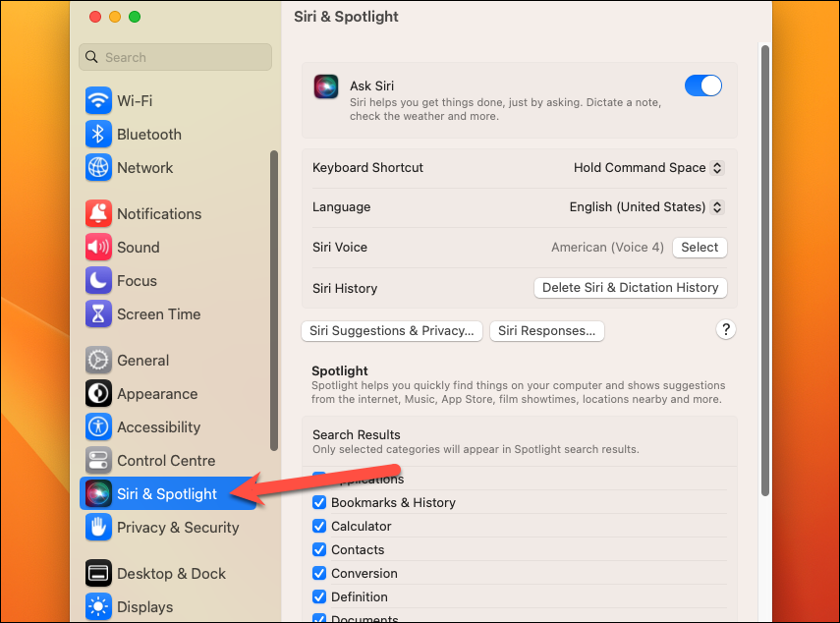The height and width of the screenshot is (623, 840).
Task: Select Screen Time label in sidebar
Action: (158, 314)
